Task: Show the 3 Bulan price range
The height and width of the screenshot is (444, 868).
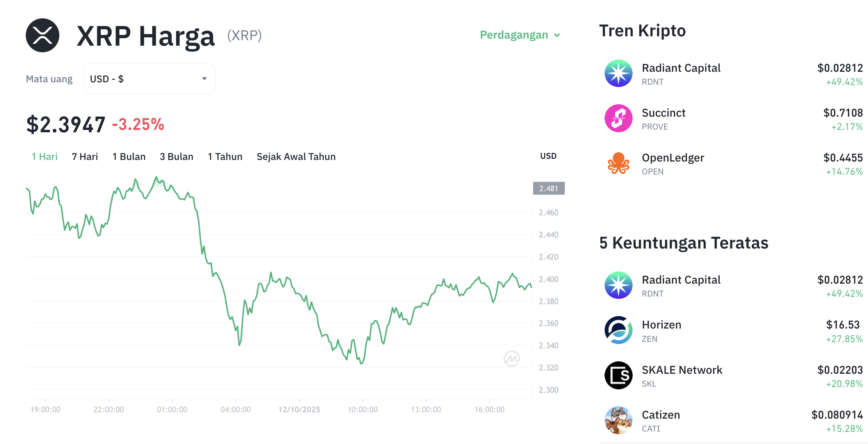Action: (x=176, y=157)
